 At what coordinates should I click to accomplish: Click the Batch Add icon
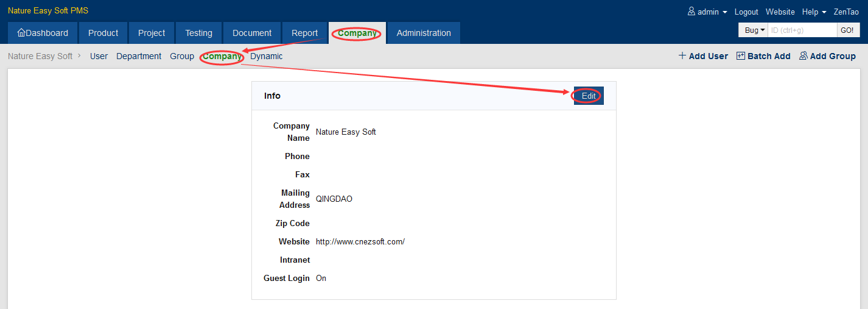(x=741, y=56)
